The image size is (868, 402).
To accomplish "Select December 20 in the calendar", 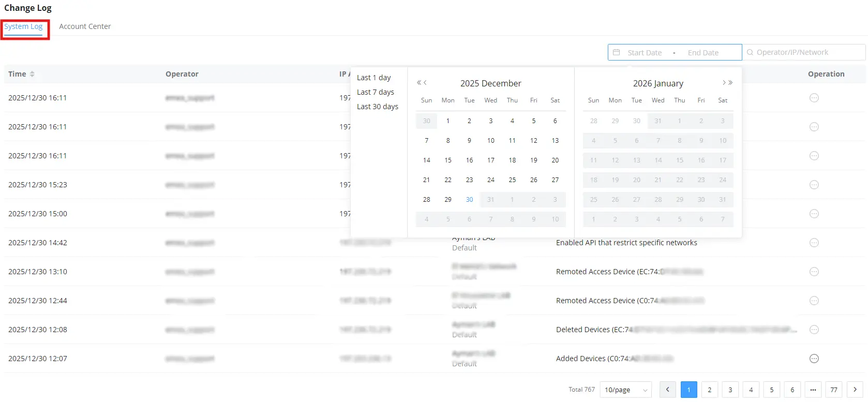I will click(555, 160).
